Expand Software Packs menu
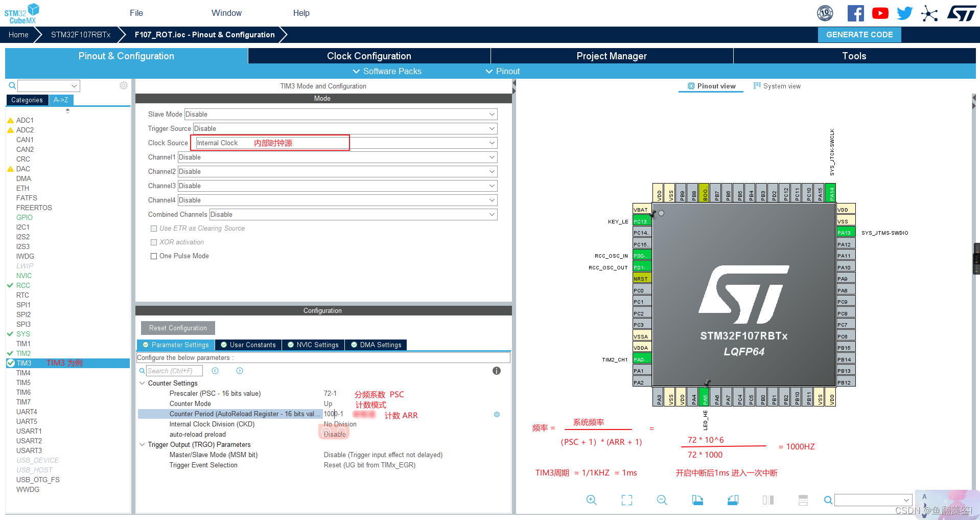This screenshot has width=980, height=520. pyautogui.click(x=387, y=71)
